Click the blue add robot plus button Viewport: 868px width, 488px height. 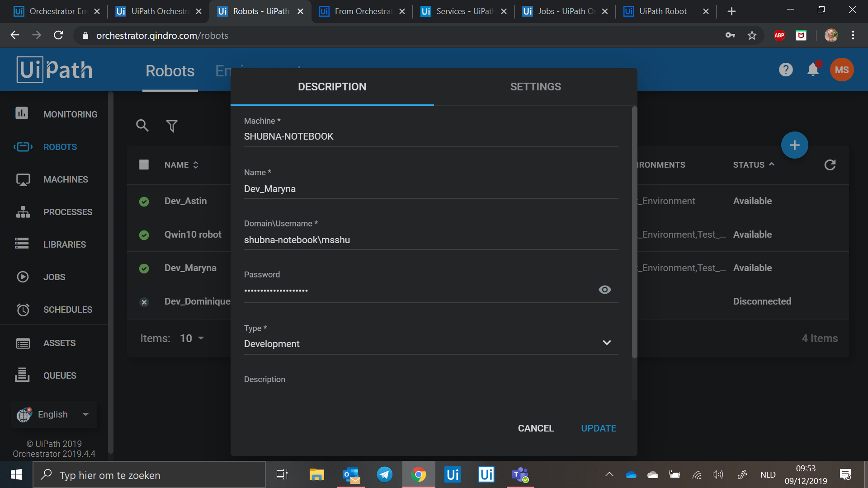click(x=794, y=145)
